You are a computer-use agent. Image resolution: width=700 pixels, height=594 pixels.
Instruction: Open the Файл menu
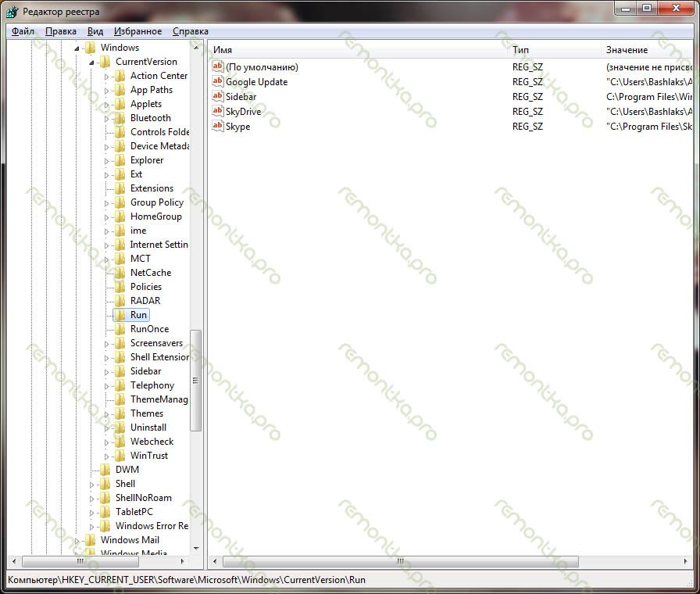[x=23, y=31]
